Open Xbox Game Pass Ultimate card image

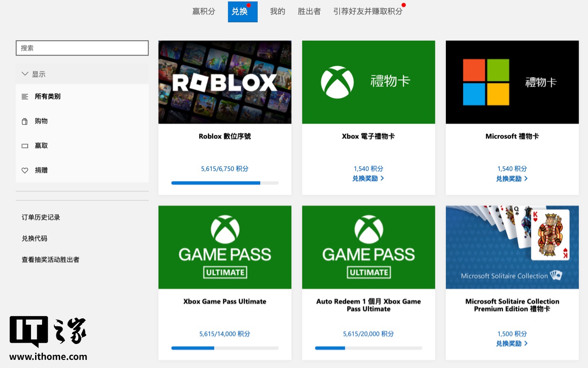point(225,247)
